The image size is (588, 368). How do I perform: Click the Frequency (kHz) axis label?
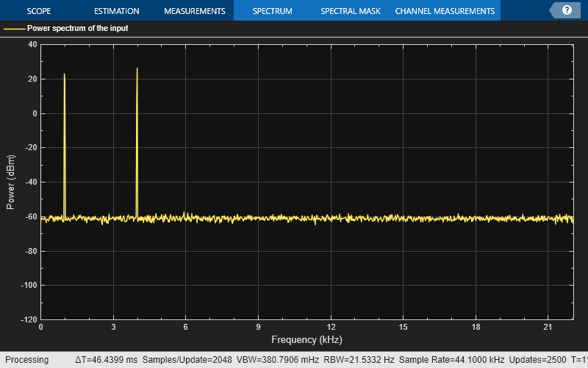point(306,340)
